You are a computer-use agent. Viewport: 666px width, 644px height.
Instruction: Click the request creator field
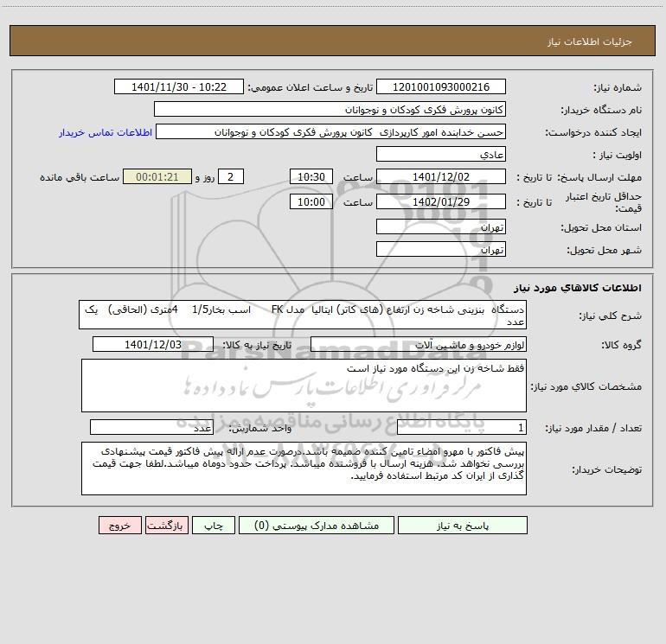331,132
